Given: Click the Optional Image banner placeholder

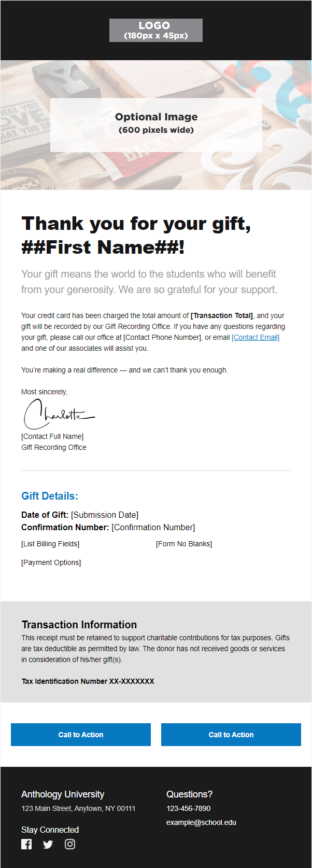Looking at the screenshot, I should tap(156, 125).
